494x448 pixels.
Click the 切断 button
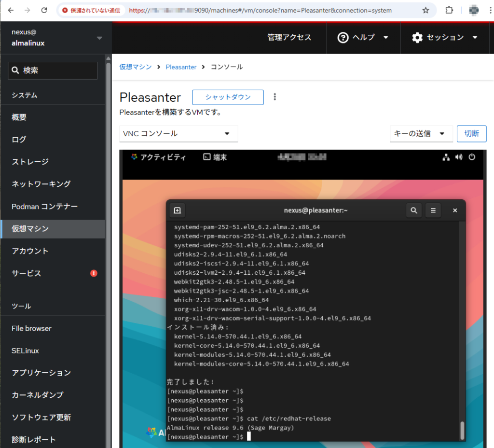pyautogui.click(x=471, y=134)
